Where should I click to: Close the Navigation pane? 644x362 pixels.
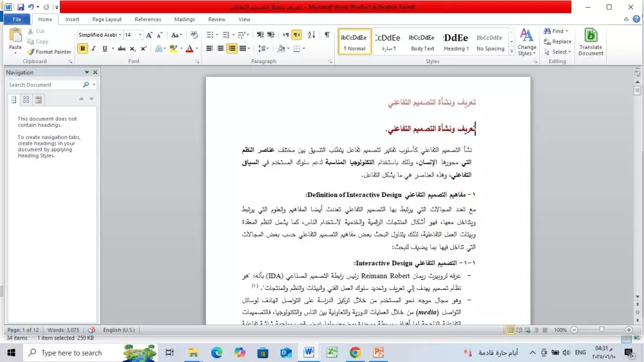click(x=95, y=72)
